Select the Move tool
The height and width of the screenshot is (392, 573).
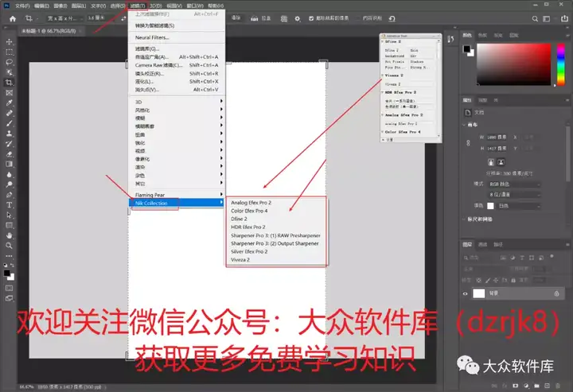[x=9, y=41]
